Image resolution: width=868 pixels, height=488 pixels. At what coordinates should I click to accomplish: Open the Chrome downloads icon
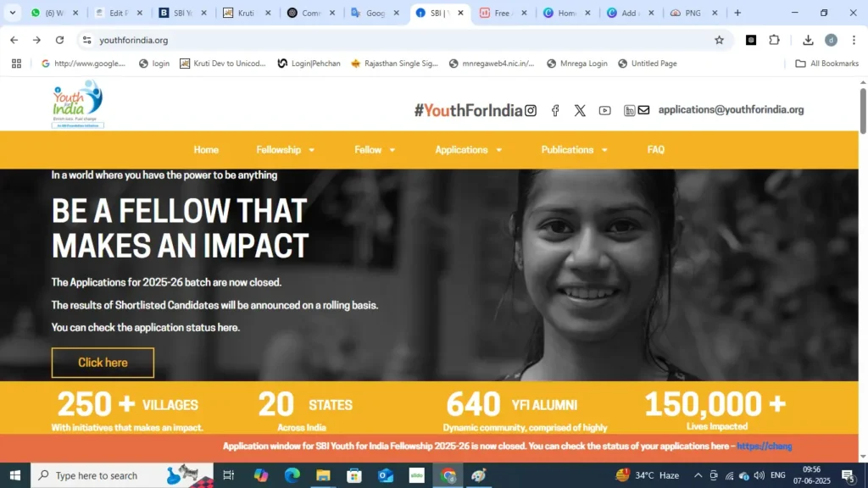click(808, 40)
